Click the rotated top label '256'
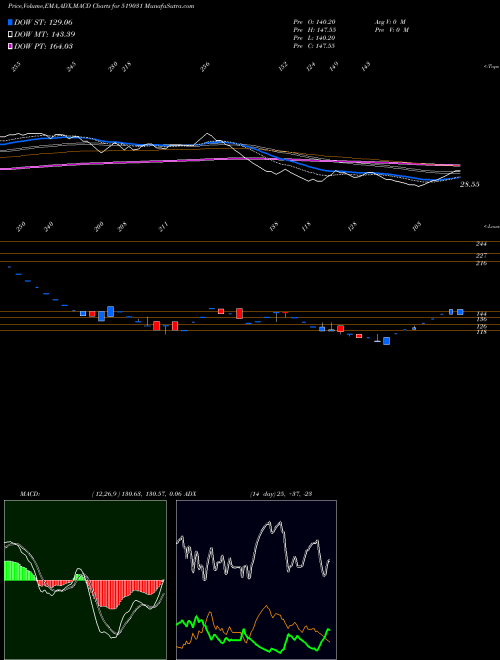 click(205, 67)
